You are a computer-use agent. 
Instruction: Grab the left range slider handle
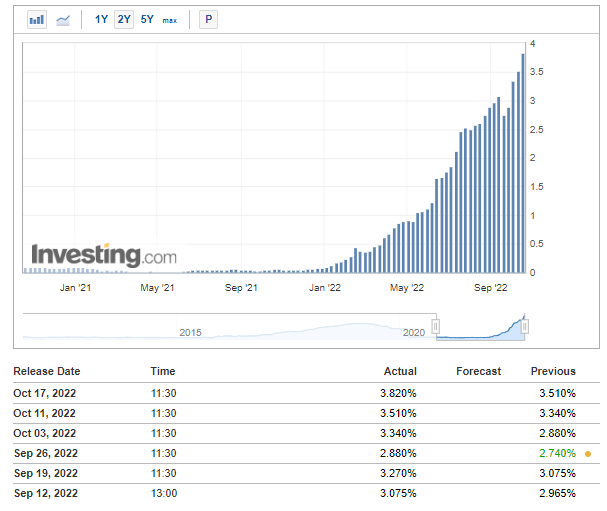[x=436, y=327]
